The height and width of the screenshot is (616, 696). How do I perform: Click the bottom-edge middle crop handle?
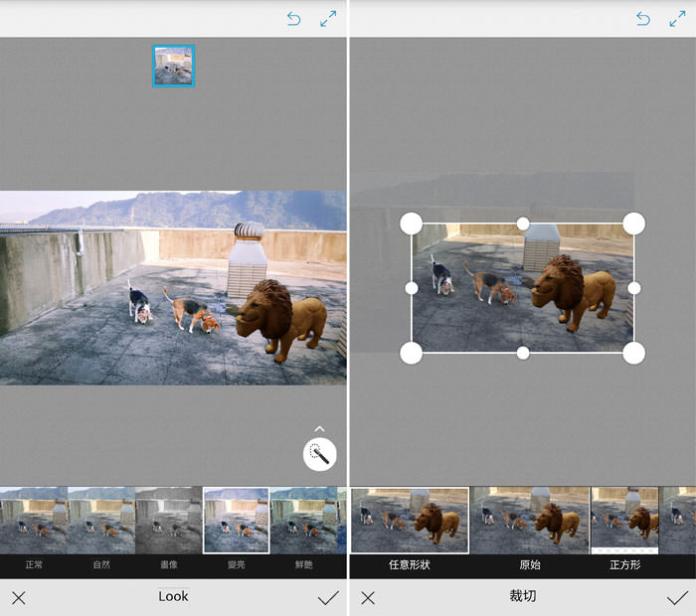pyautogui.click(x=523, y=353)
